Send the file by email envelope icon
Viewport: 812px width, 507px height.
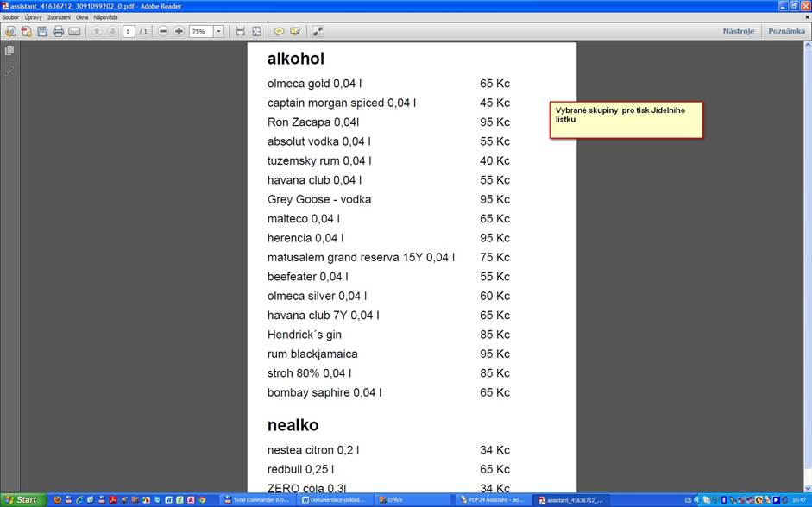74,32
